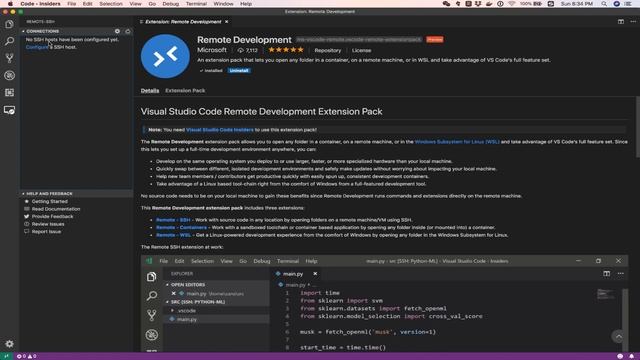The image size is (640, 360).
Task: Open the Remote - WSL link
Action: click(x=173, y=235)
